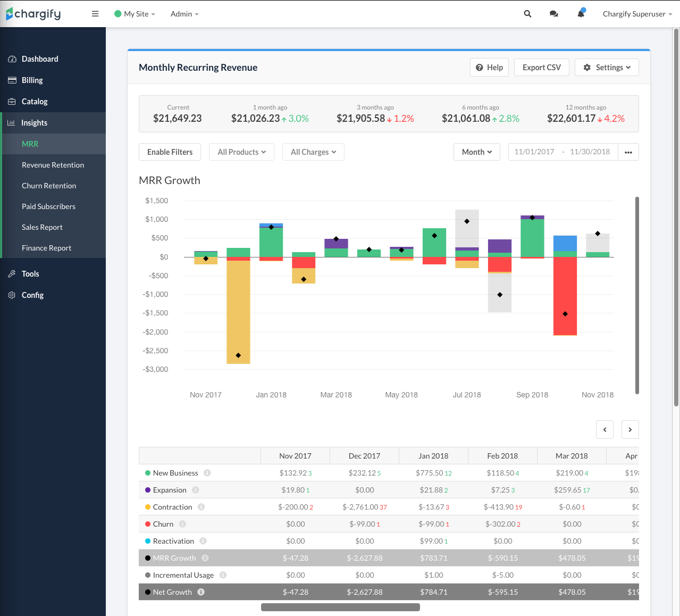Select Paid Subscribers in the sidebar
680x616 pixels.
[x=48, y=206]
